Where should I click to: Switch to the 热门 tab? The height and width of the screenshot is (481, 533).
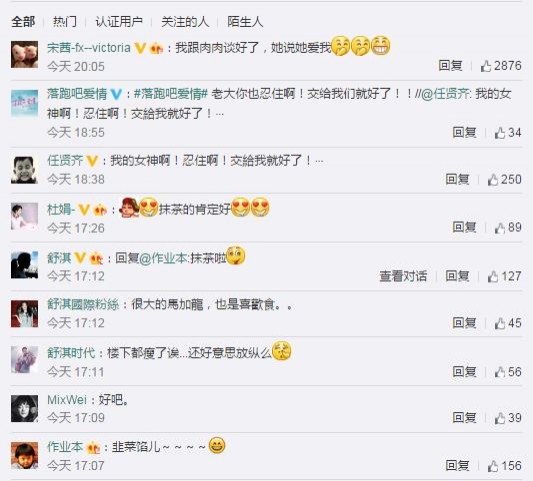click(x=65, y=22)
